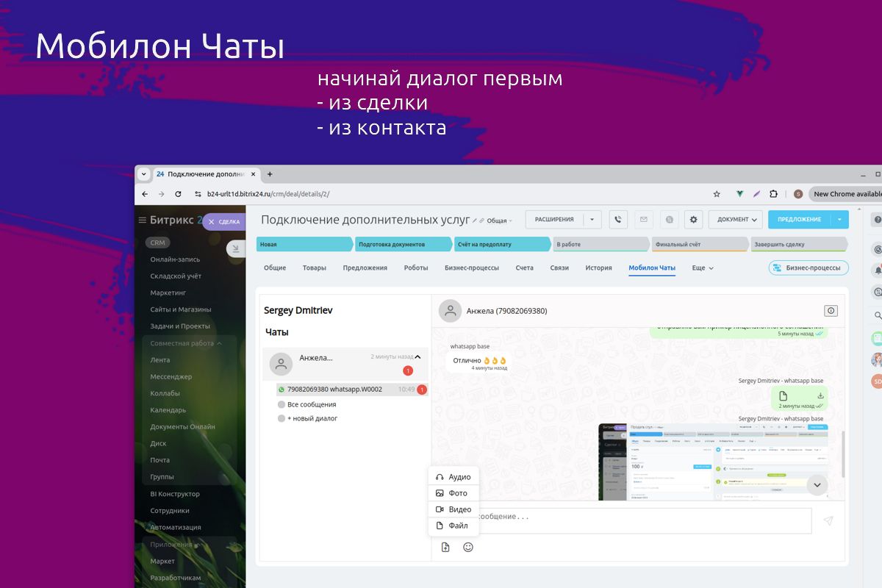Open the Предложения tab
Viewport: 882px width, 588px height.
tap(365, 268)
